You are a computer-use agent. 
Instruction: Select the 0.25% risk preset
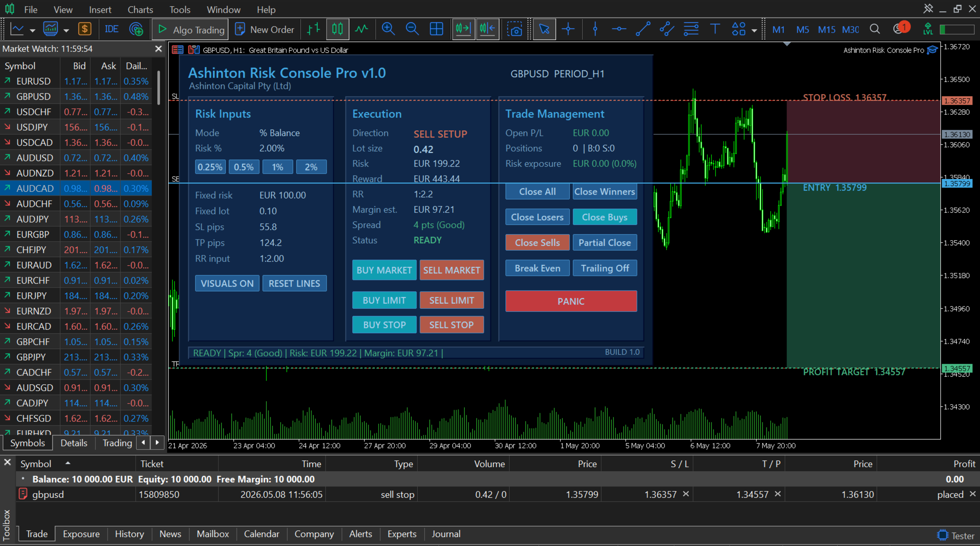tap(210, 167)
